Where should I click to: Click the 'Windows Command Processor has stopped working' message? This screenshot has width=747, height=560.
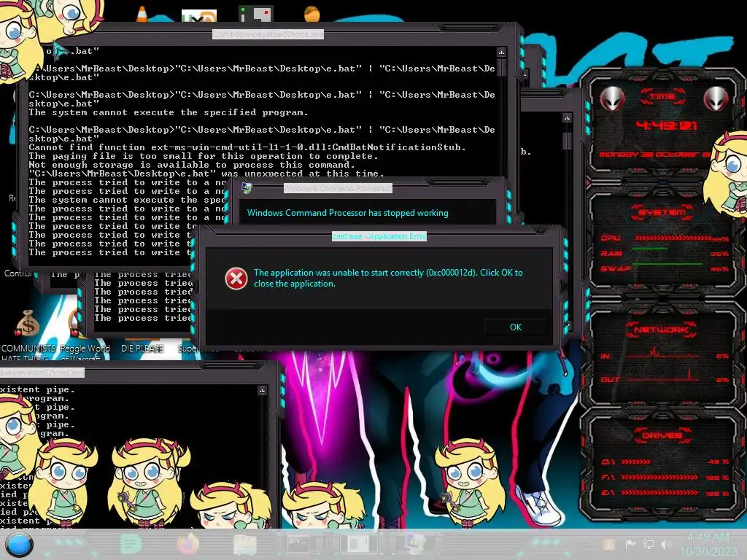347,213
